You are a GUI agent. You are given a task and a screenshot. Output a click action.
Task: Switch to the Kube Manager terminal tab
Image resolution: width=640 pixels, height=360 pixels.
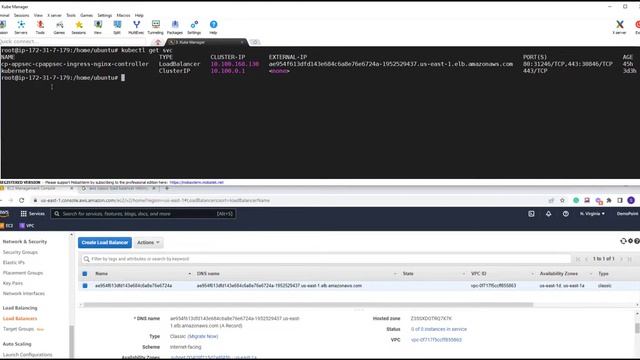pos(206,42)
